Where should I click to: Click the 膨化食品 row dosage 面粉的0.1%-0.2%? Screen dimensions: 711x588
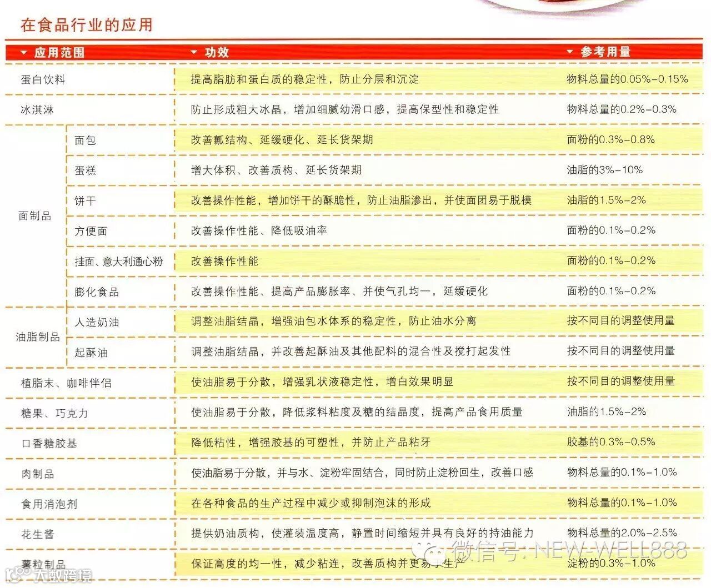tap(611, 291)
